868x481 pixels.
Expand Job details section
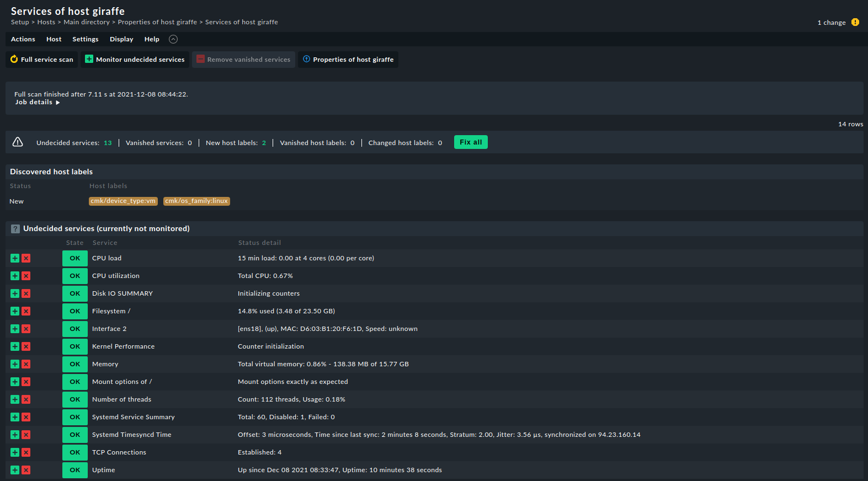tap(37, 102)
